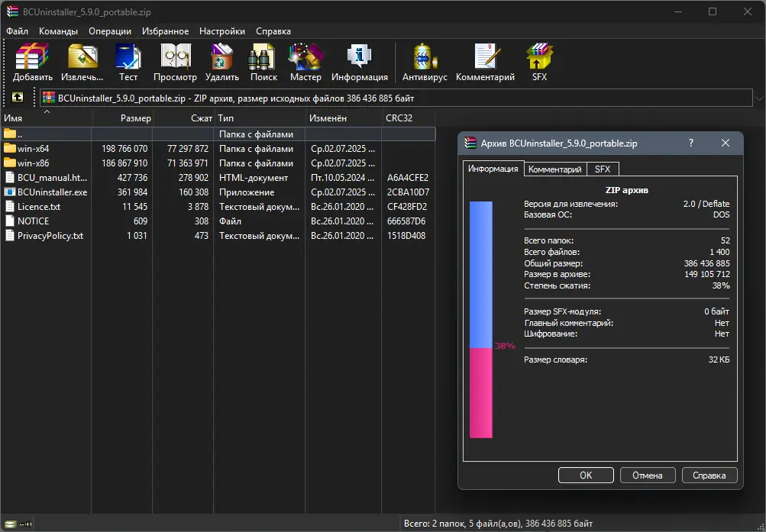The width and height of the screenshot is (766, 532).
Task: Click the win-x86 folder icon
Action: [x=10, y=163]
